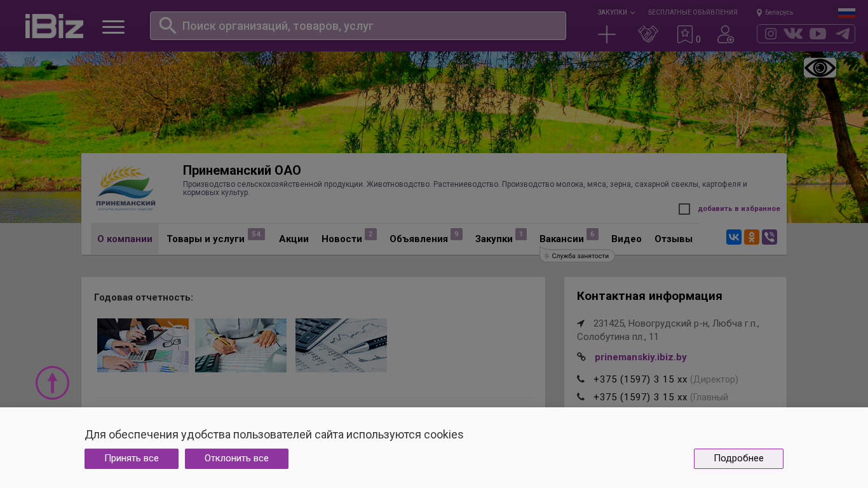Screen dimensions: 868x488
Task: Open the YouTube icon in header
Action: [818, 34]
